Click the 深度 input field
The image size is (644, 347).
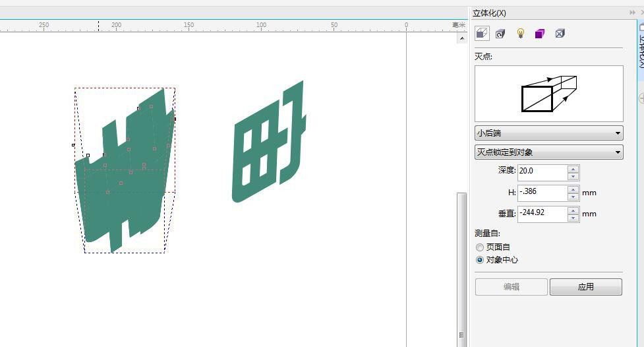pyautogui.click(x=542, y=172)
